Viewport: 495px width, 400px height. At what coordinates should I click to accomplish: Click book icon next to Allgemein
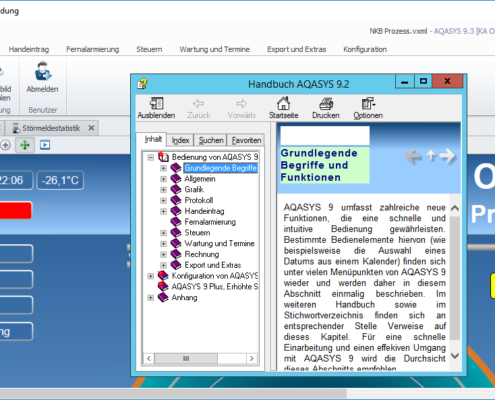pos(176,179)
